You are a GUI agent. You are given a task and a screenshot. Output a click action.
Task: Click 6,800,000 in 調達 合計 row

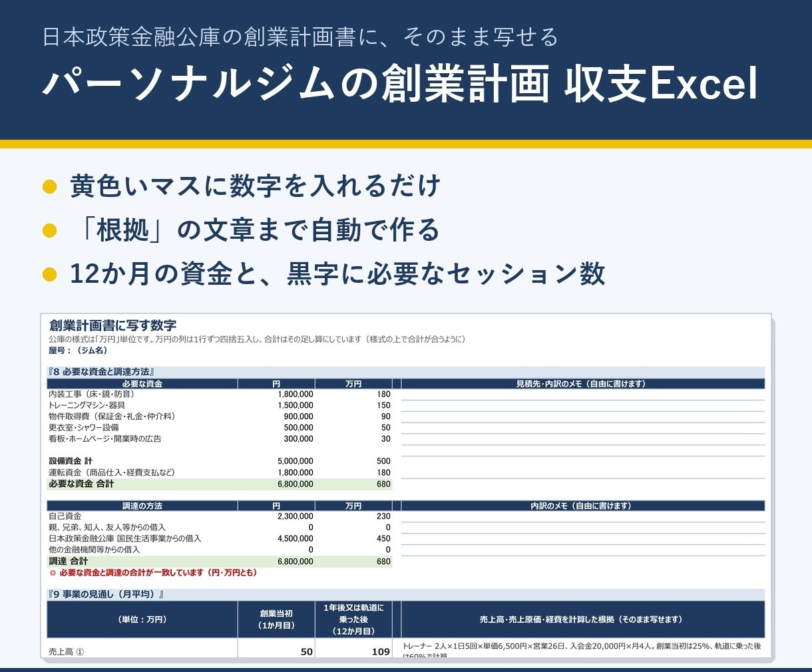click(x=296, y=562)
